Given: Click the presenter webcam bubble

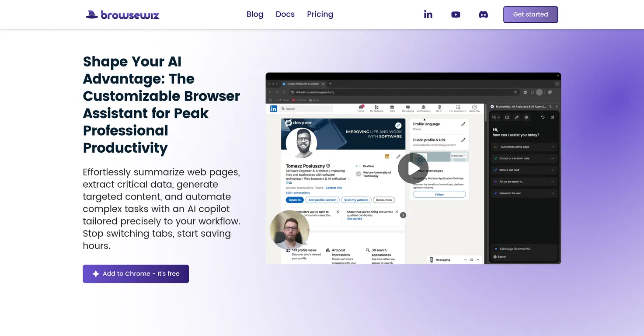Looking at the screenshot, I should click(289, 230).
